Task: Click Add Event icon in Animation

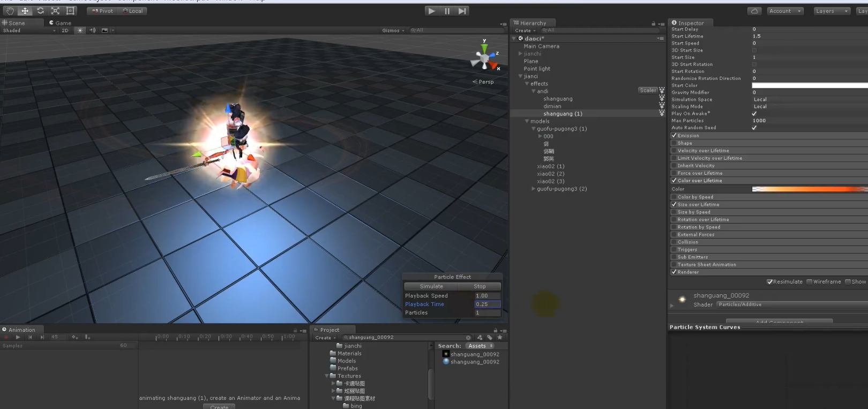Action: (x=87, y=337)
